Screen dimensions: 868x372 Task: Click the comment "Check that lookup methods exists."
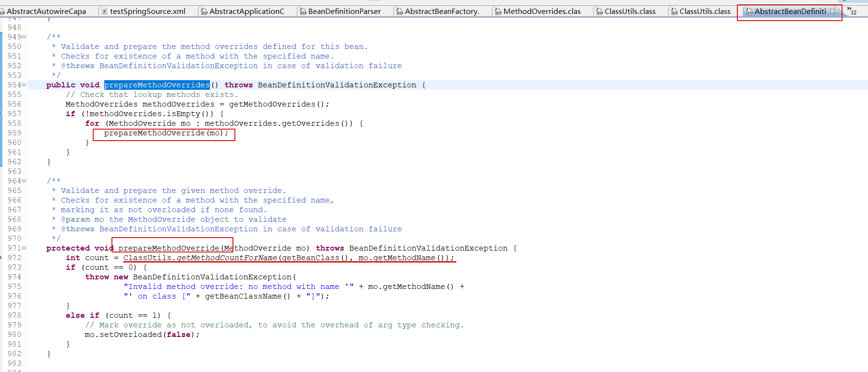[152, 95]
